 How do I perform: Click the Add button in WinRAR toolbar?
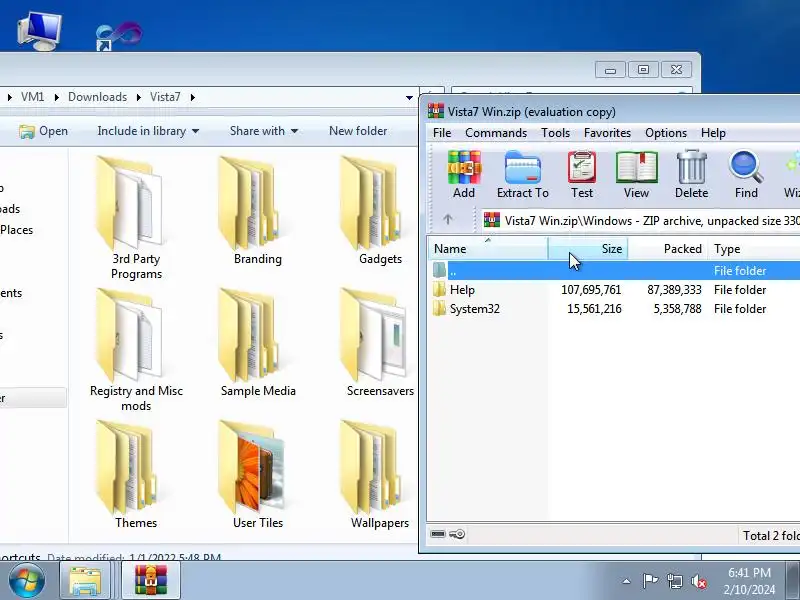(464, 174)
